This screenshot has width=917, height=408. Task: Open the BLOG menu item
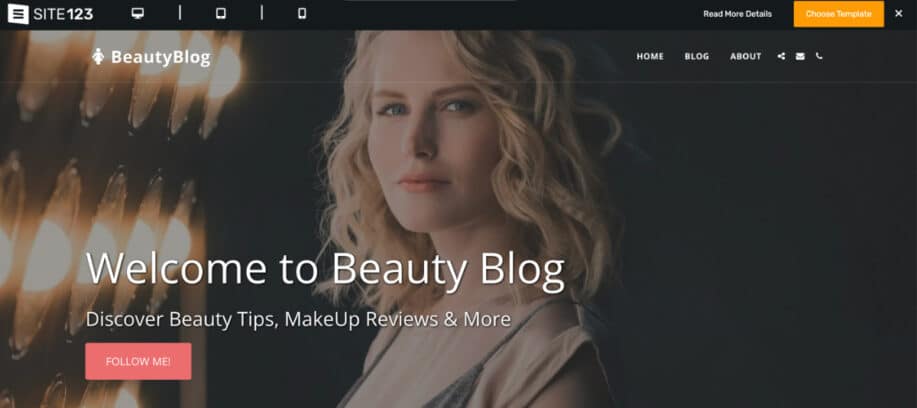coord(697,57)
